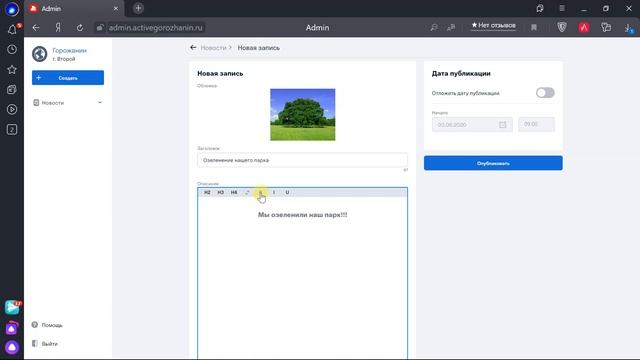The height and width of the screenshot is (360, 640).
Task: Toggle italic formatting in the editor toolbar
Action: pos(274,192)
